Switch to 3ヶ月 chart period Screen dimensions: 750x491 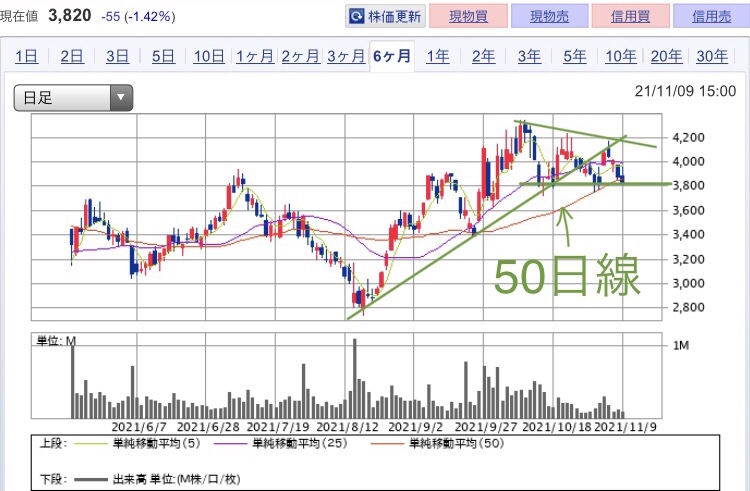pyautogui.click(x=346, y=56)
